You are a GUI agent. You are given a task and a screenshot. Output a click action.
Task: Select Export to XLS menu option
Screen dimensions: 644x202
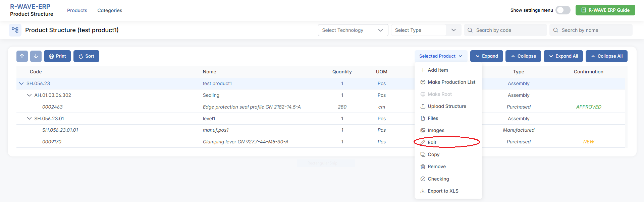(443, 191)
